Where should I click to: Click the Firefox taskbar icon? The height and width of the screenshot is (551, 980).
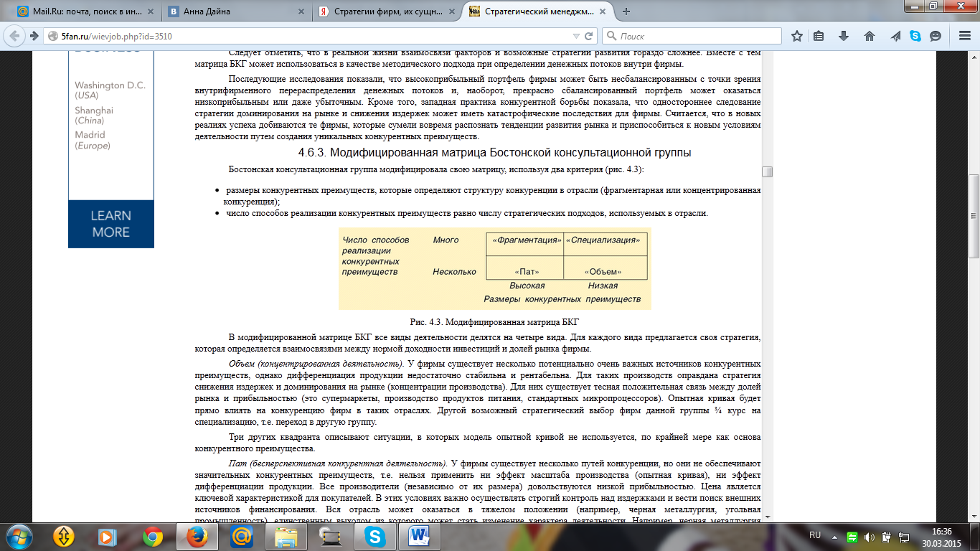tap(197, 536)
